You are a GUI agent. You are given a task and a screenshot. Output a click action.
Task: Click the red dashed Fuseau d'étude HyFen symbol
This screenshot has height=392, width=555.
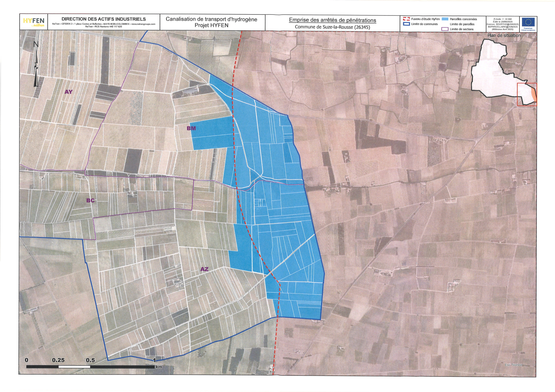point(406,19)
